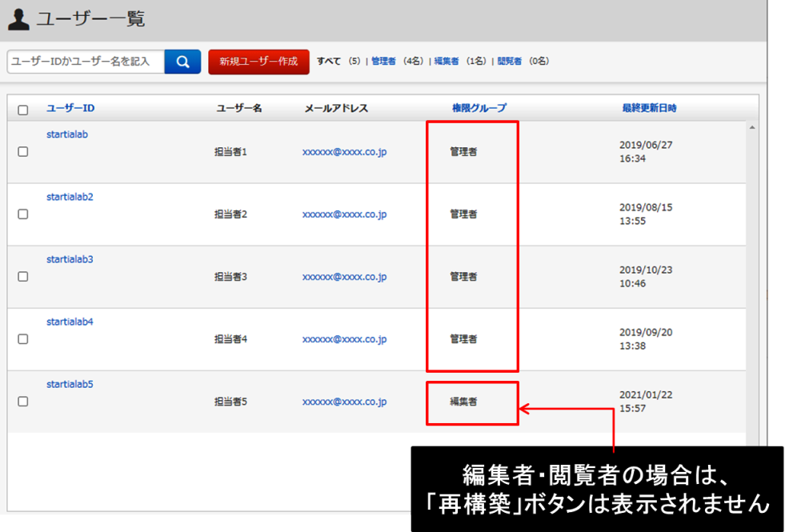Click email address of 担当者1
Image resolution: width=785 pixels, height=532 pixels.
pyautogui.click(x=344, y=152)
